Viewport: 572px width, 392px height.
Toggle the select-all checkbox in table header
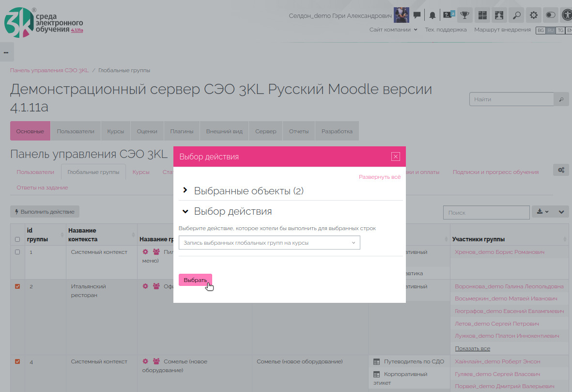coord(17,239)
